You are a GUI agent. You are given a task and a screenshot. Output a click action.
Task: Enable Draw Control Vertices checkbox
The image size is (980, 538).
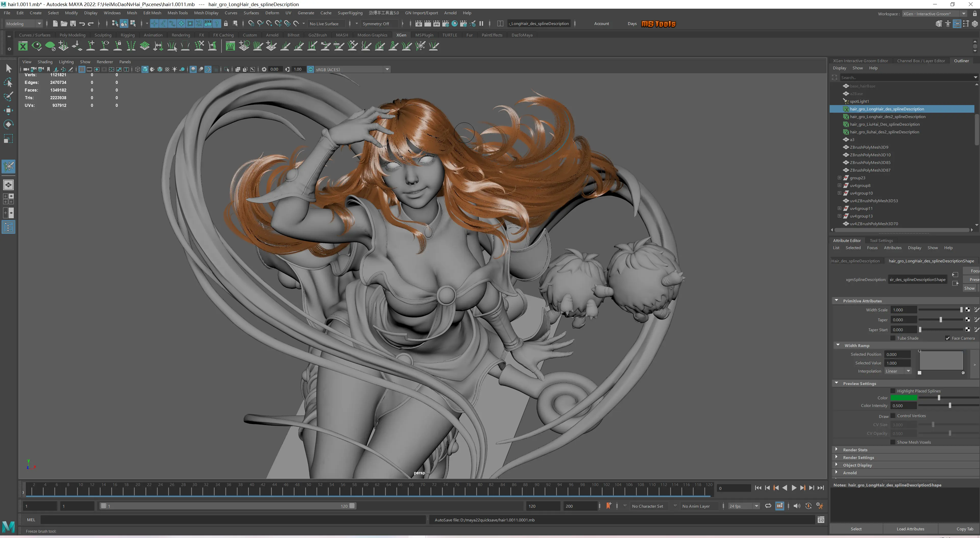click(x=892, y=416)
